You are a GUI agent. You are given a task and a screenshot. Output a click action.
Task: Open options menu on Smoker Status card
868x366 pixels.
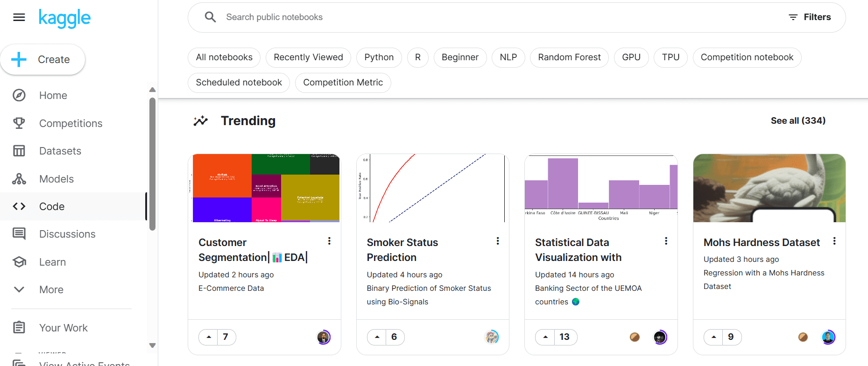[498, 241]
